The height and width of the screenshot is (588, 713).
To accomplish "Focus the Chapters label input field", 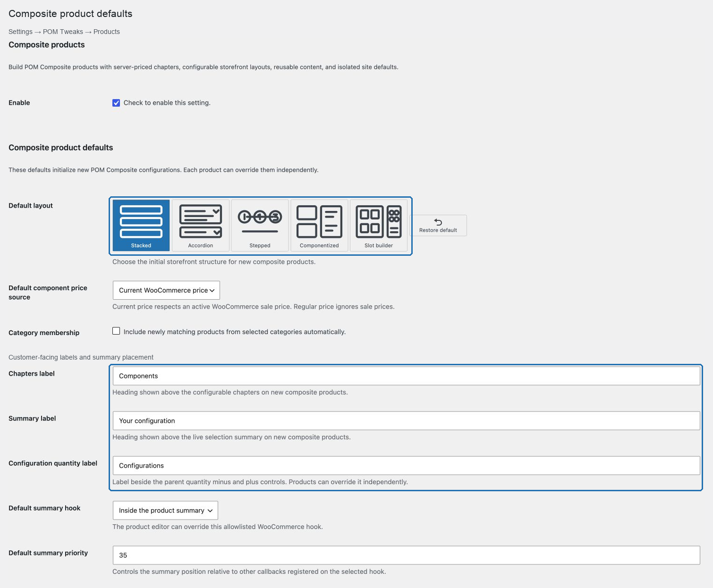I will point(406,376).
